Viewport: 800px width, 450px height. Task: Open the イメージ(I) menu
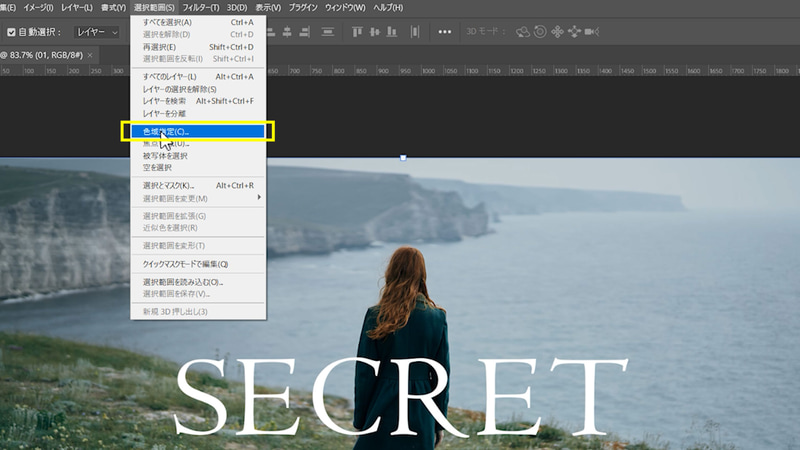[x=38, y=8]
